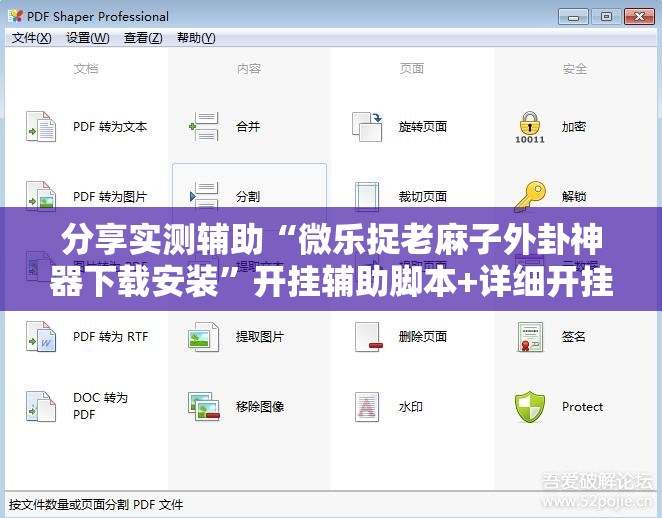Choose the 签名 label
Image resolution: width=662 pixels, height=518 pixels.
pyautogui.click(x=574, y=336)
